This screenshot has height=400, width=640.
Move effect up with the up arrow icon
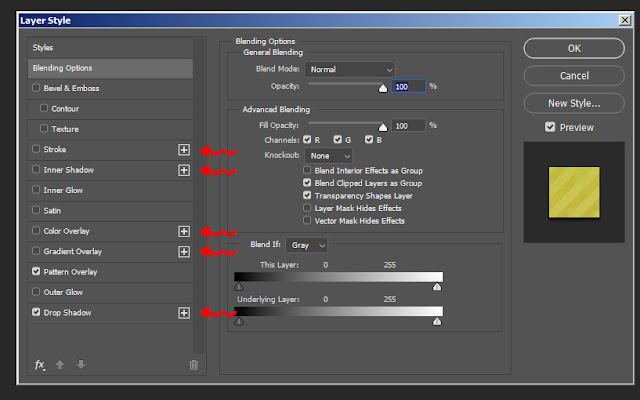pos(60,364)
